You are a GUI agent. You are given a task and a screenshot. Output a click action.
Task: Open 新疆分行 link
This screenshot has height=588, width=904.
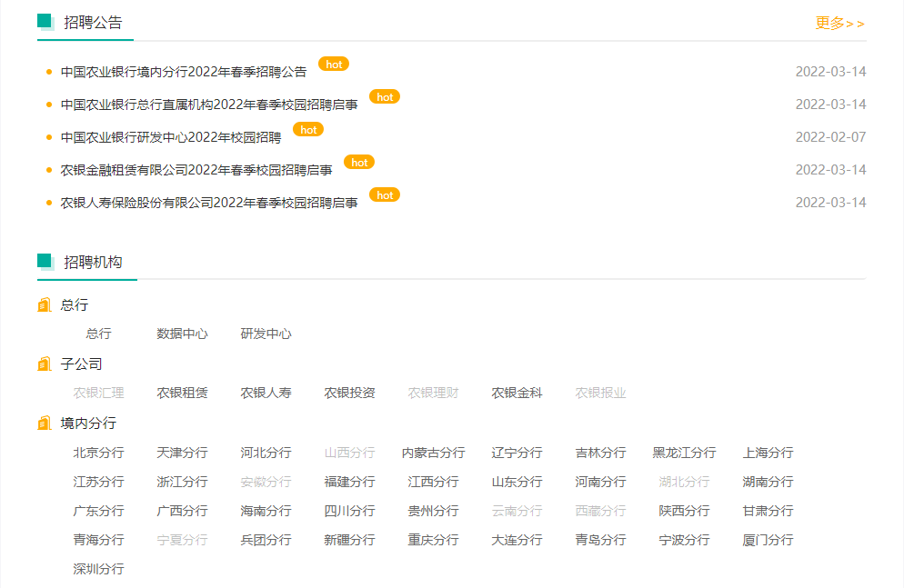349,541
